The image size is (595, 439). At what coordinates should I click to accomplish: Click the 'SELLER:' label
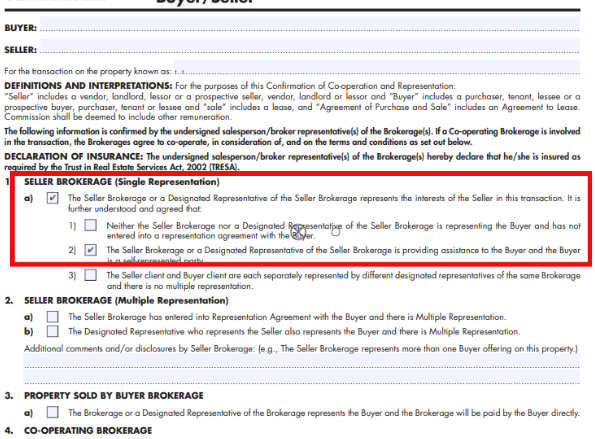(20, 50)
